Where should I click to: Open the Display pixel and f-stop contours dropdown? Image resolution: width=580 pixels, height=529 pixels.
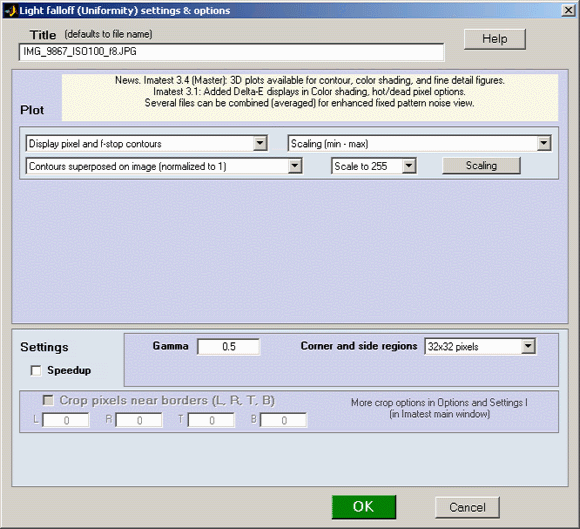pos(146,144)
